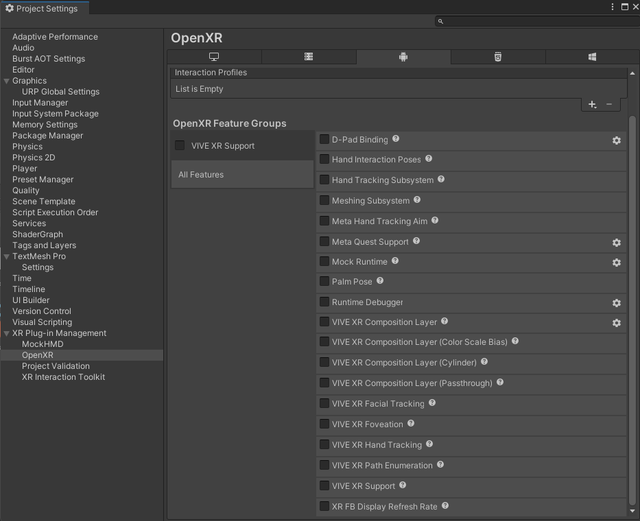Open Meta Quest Support settings gear
The image size is (640, 521).
pos(616,243)
